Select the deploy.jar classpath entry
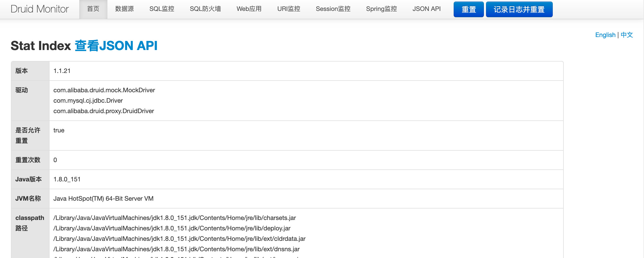This screenshot has width=644, height=258. point(172,228)
